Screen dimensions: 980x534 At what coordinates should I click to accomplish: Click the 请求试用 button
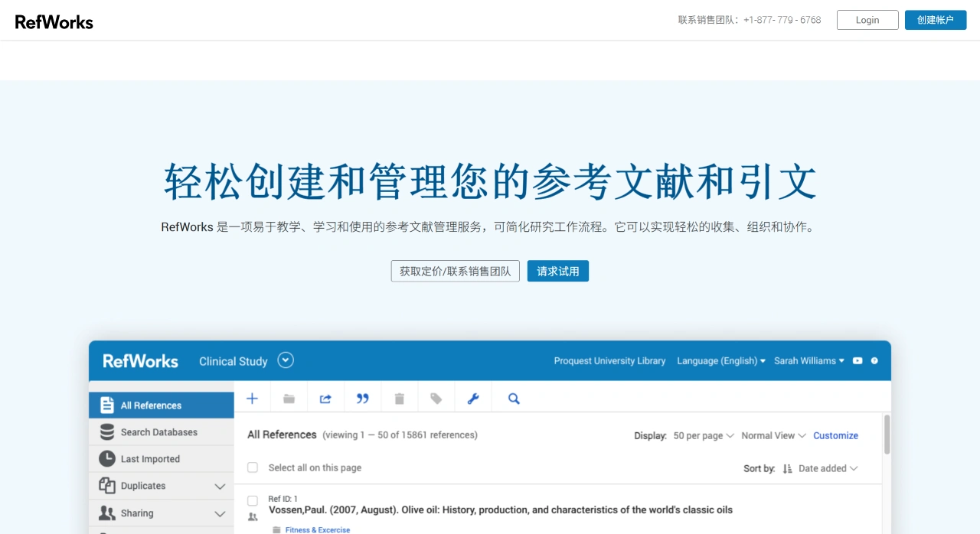(x=558, y=271)
